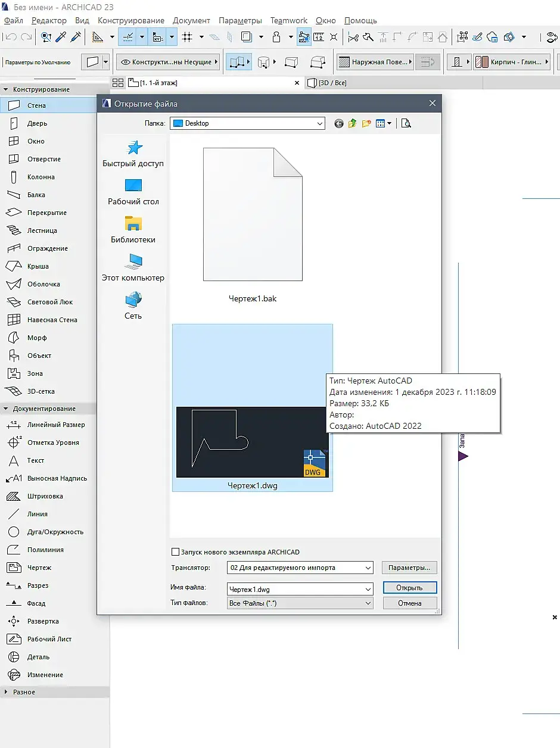The height and width of the screenshot is (748, 560).
Task: Click the Measure tool ruler icon
Action: click(319, 37)
